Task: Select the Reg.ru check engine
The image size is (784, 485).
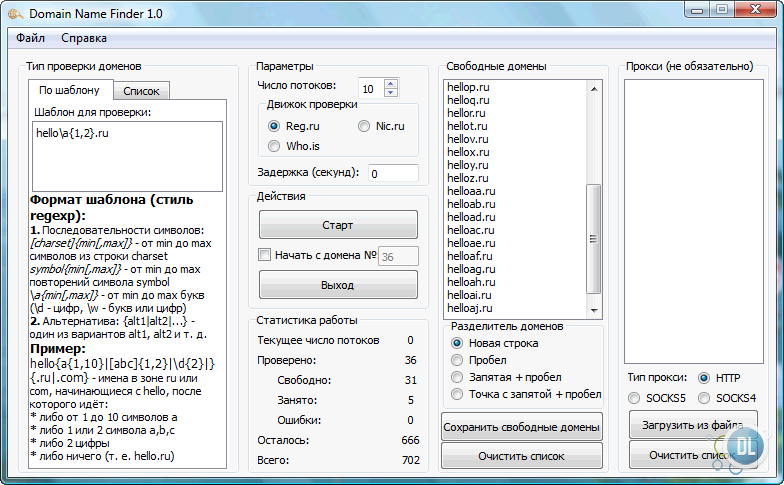Action: (x=275, y=126)
